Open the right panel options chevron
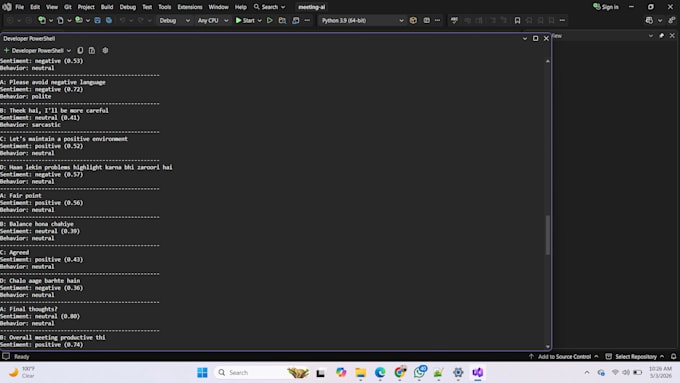Image resolution: width=680 pixels, height=383 pixels. pos(651,36)
